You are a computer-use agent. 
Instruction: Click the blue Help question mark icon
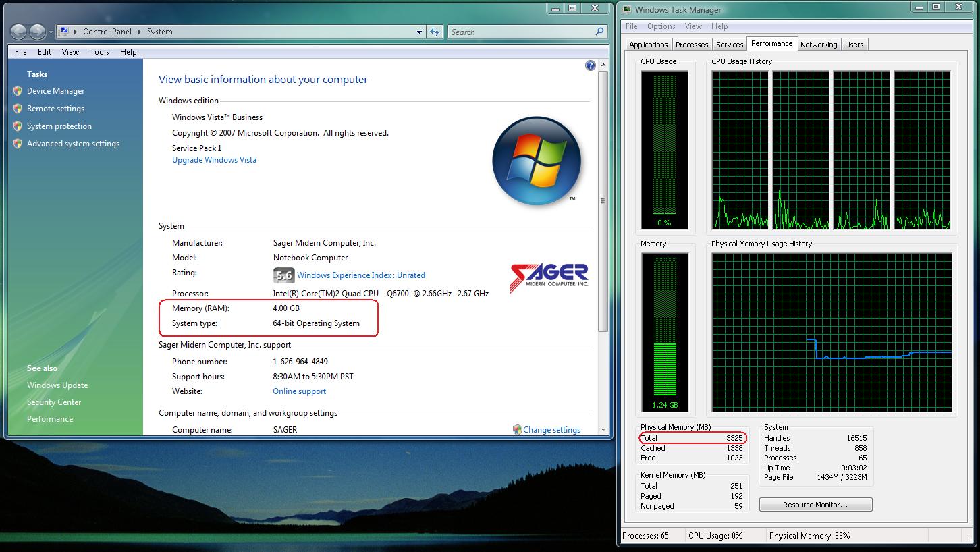pos(591,65)
